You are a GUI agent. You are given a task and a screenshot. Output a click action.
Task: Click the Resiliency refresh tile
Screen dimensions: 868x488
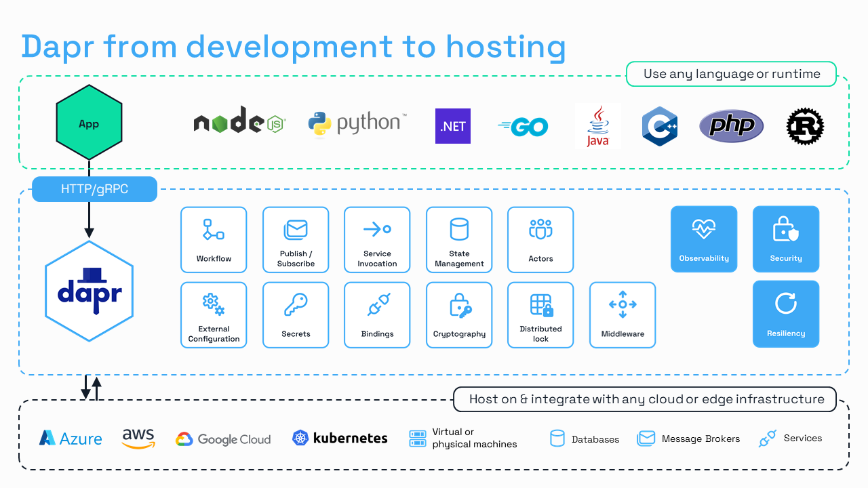786,314
